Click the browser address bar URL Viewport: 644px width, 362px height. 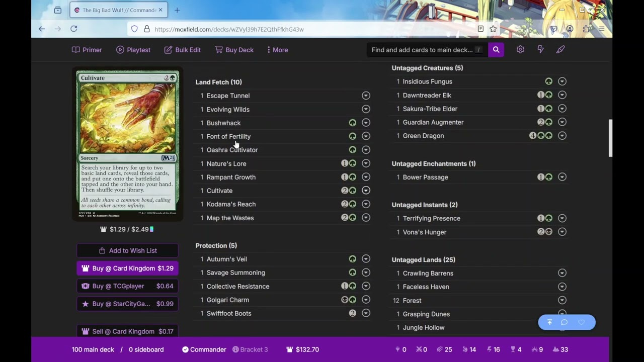click(x=229, y=29)
